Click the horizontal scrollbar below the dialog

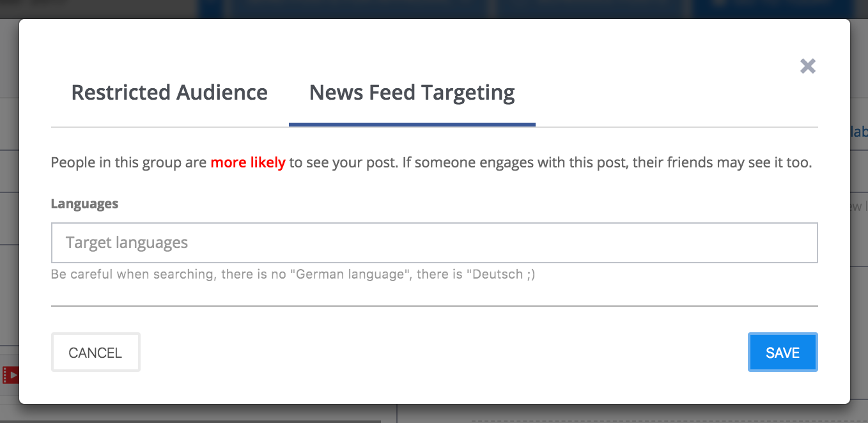tap(192, 421)
